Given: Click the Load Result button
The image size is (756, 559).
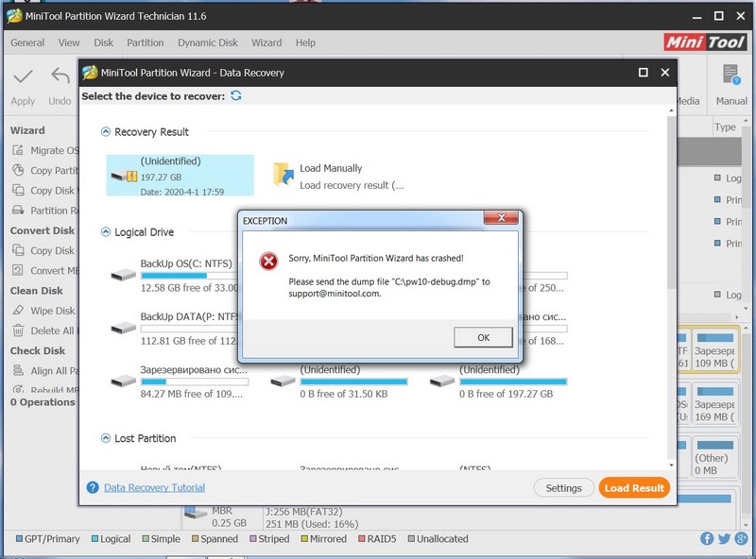Looking at the screenshot, I should 635,488.
